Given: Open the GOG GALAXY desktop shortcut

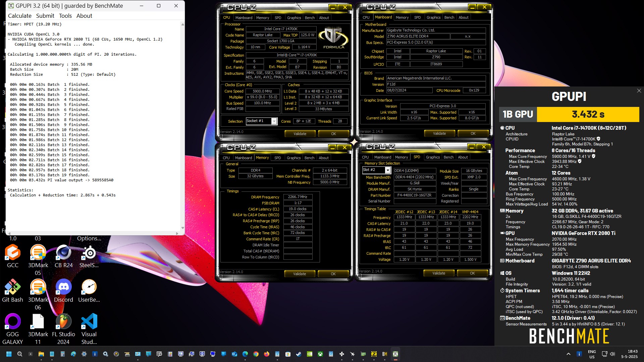Looking at the screenshot, I should [x=13, y=329].
